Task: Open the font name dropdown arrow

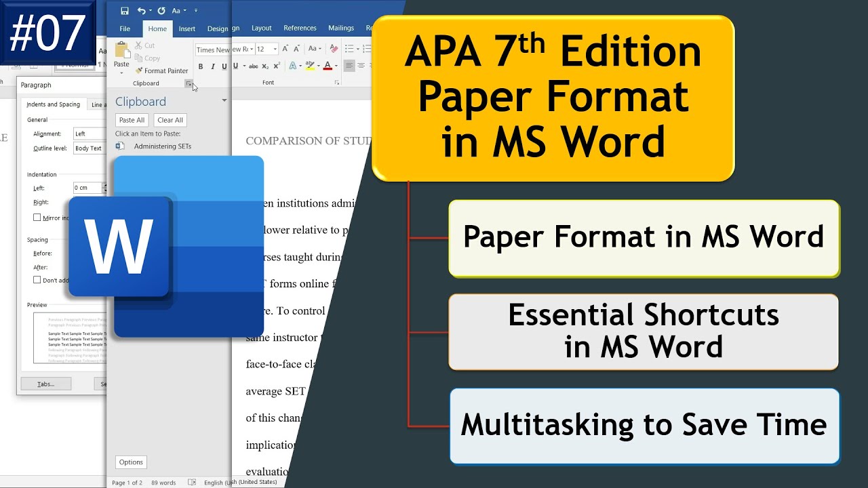Action: click(252, 49)
